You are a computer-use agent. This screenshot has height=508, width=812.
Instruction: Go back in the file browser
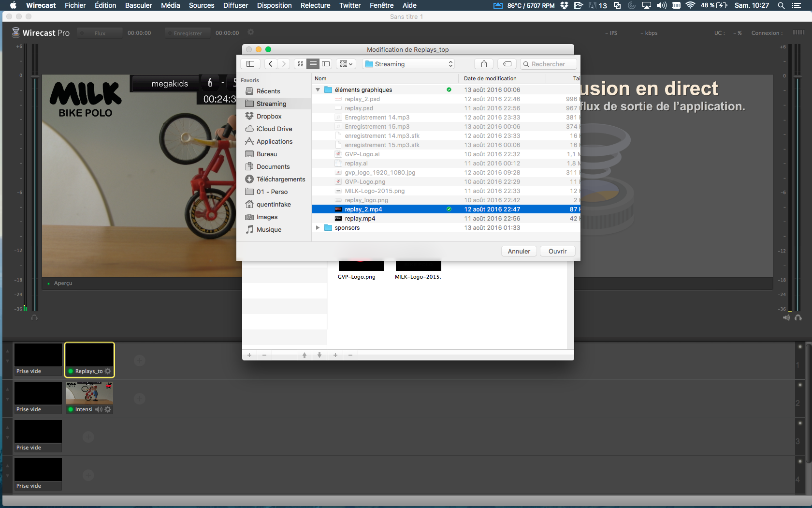coord(271,64)
